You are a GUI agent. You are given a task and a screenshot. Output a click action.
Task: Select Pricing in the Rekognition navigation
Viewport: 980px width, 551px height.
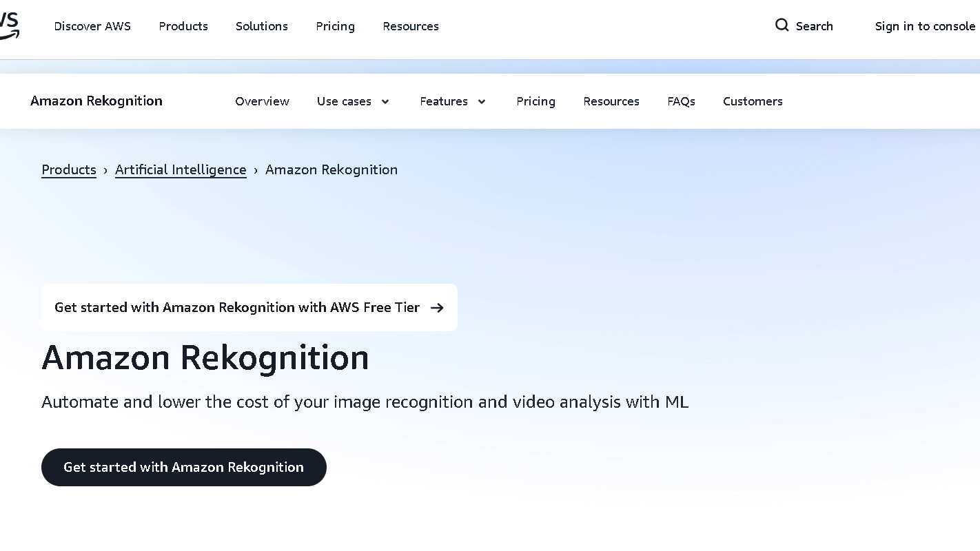[535, 101]
